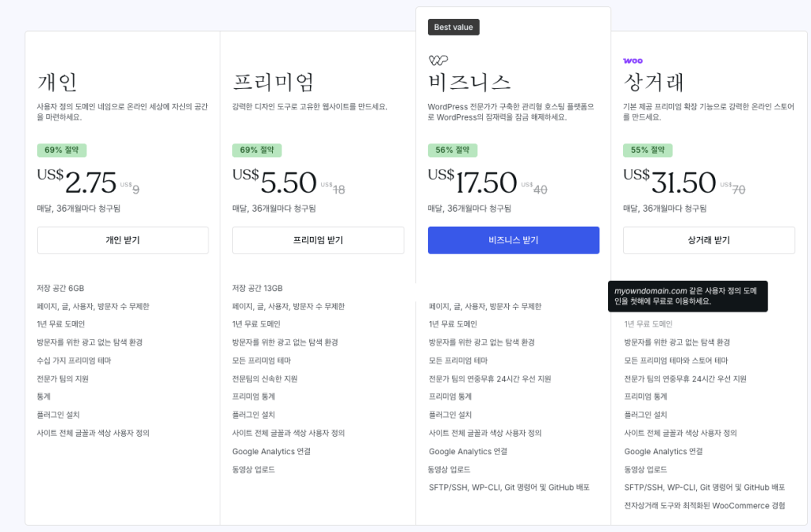This screenshot has width=811, height=532.
Task: Click the crossed-out US$18 price
Action: pos(333,188)
